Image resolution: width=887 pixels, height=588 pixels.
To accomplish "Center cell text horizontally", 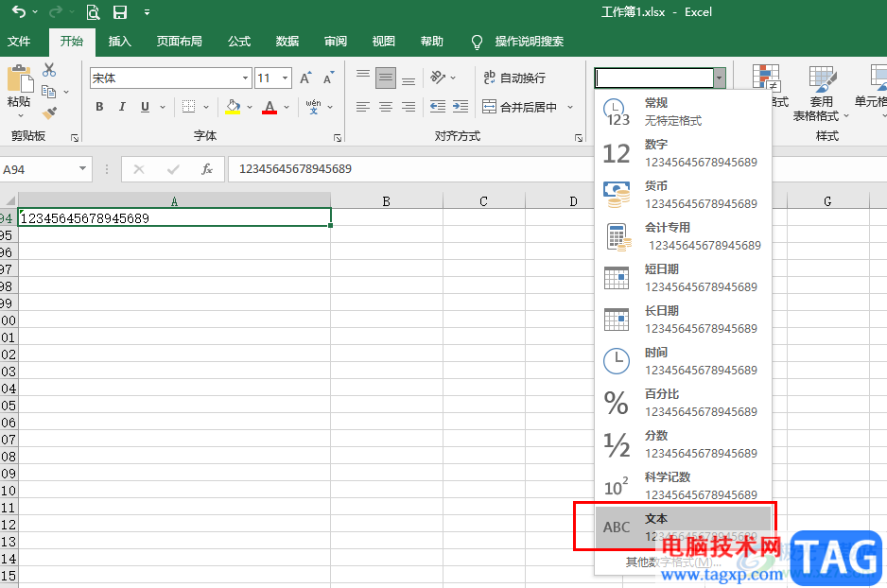I will tap(386, 106).
